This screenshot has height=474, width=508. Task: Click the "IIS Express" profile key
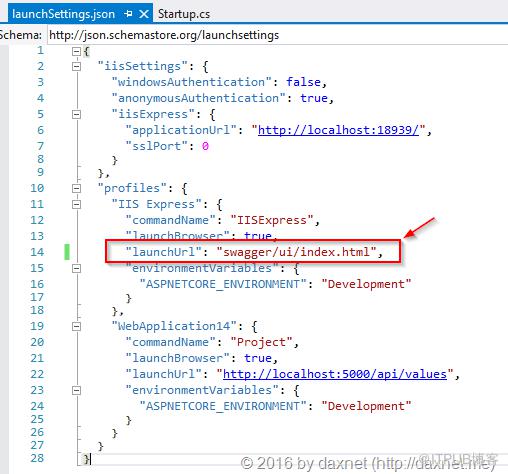coord(156,204)
